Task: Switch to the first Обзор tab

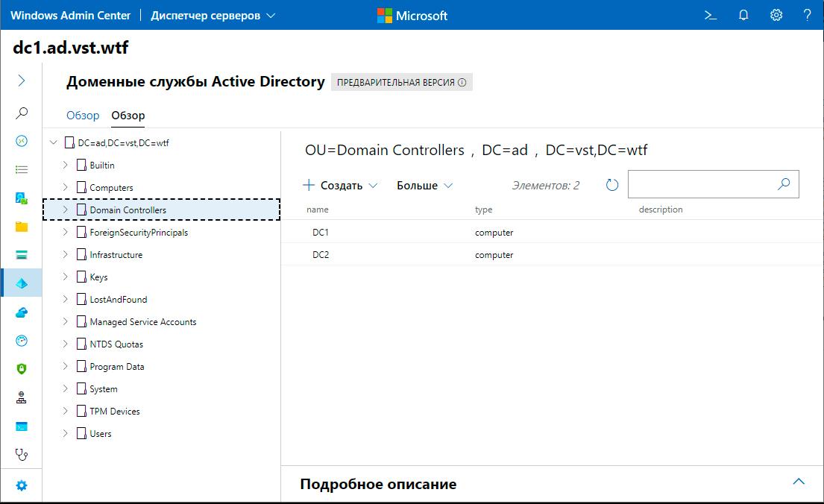Action: (x=83, y=116)
